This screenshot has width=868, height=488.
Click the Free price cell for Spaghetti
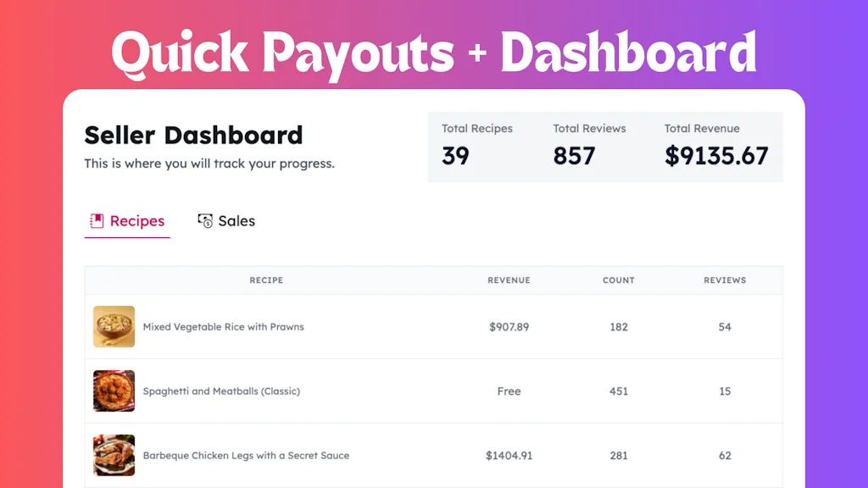[x=509, y=391]
